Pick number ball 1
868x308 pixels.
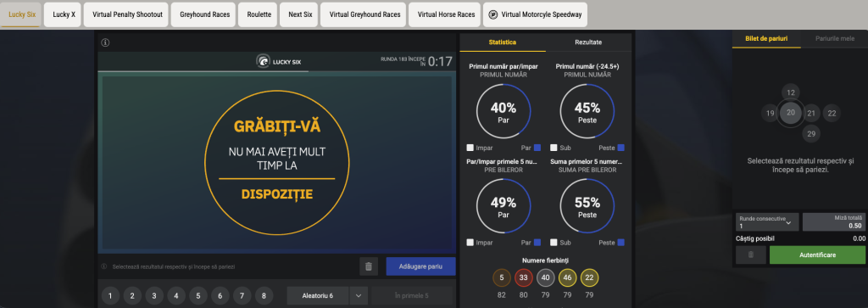[110, 296]
